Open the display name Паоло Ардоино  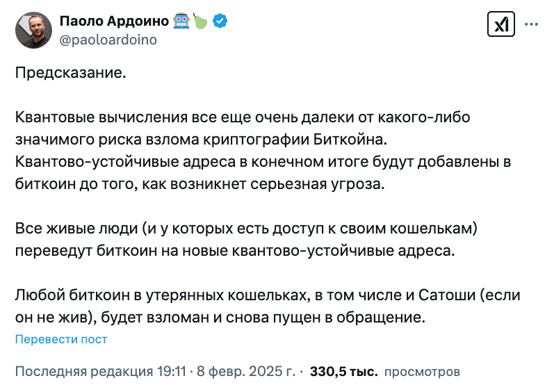pos(114,21)
